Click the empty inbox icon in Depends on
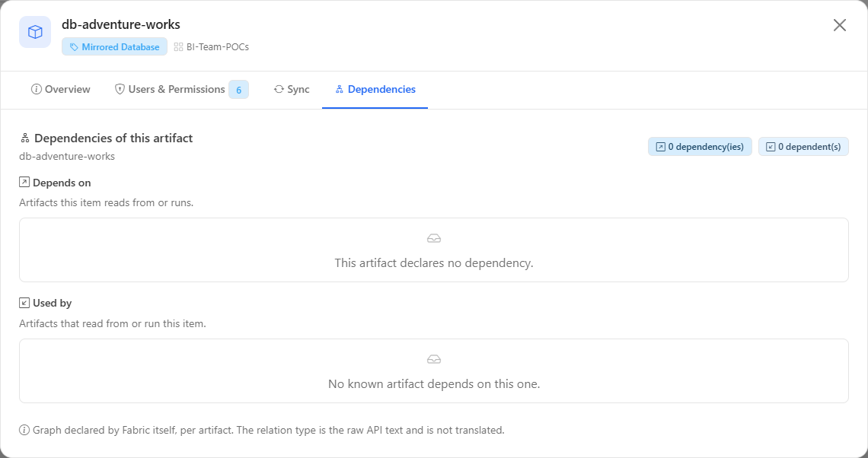 434,238
